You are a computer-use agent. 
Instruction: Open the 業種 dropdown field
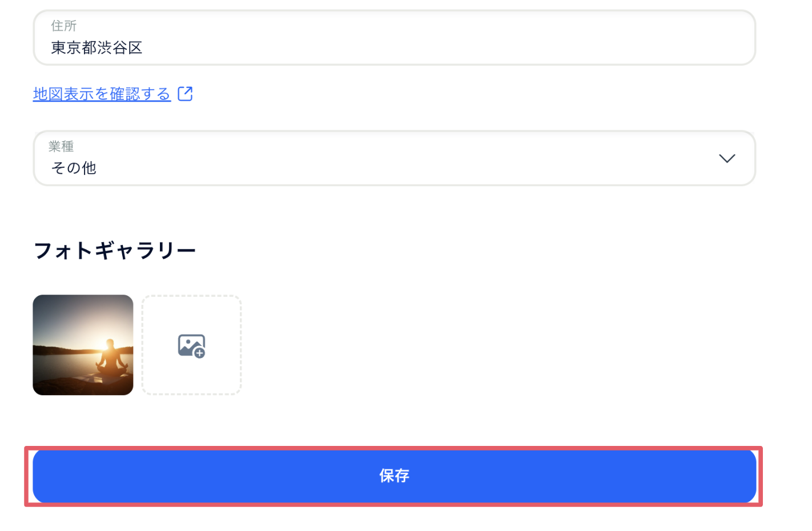[x=395, y=158]
